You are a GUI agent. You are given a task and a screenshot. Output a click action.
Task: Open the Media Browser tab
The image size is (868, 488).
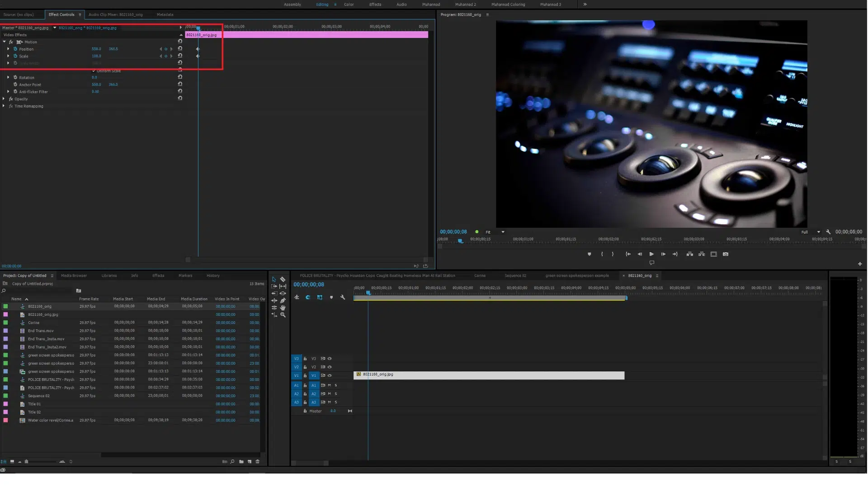(74, 276)
